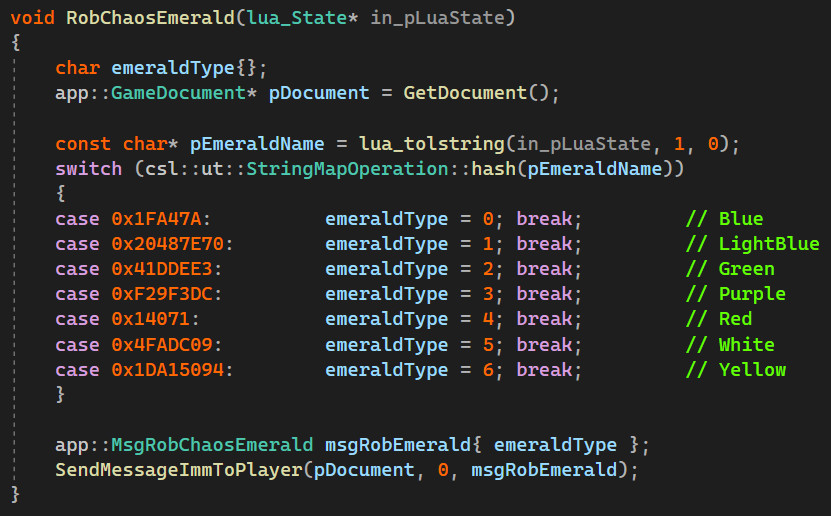
Task: Click the SendMessageImmToPlayer function call
Action: coord(179,469)
